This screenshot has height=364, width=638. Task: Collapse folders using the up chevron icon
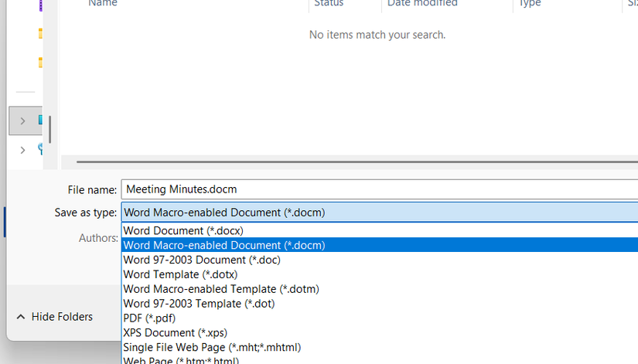tap(21, 317)
